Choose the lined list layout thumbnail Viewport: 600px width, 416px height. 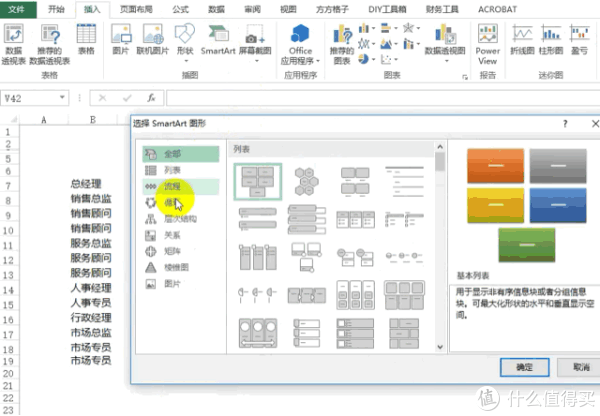[404, 182]
